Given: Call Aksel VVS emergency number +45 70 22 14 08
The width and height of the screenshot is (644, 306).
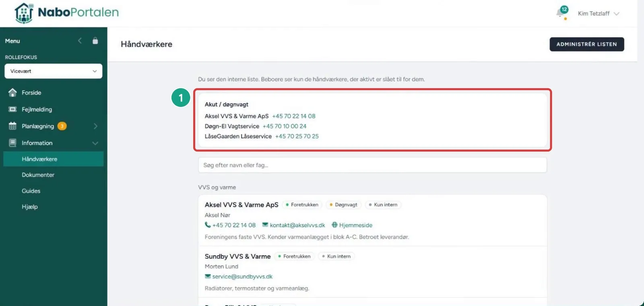Looking at the screenshot, I should coord(294,116).
